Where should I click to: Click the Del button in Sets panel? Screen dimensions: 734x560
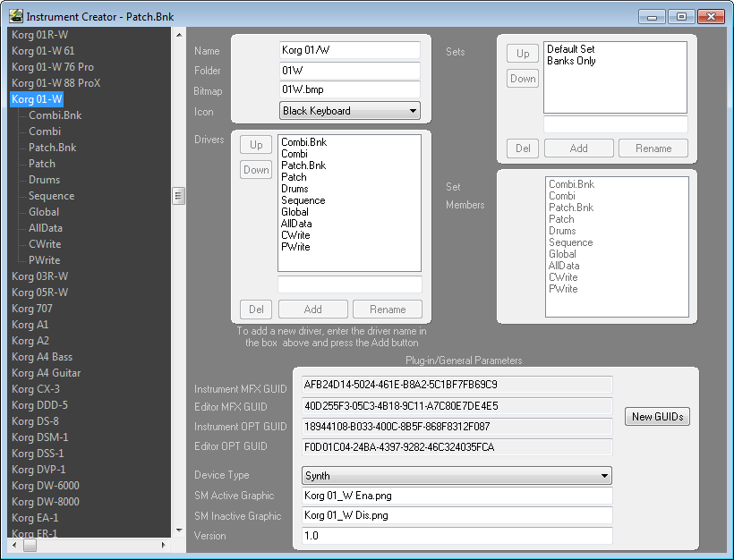pos(523,148)
